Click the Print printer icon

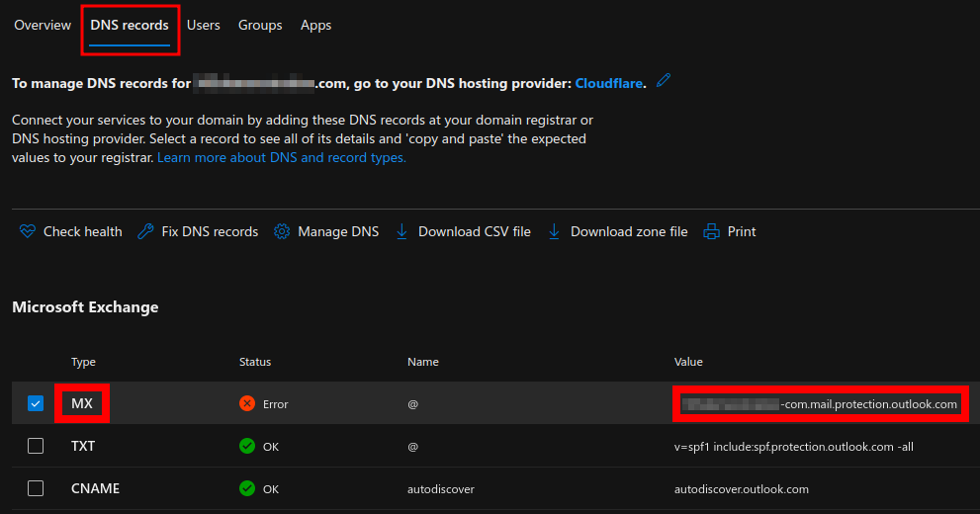tap(711, 231)
